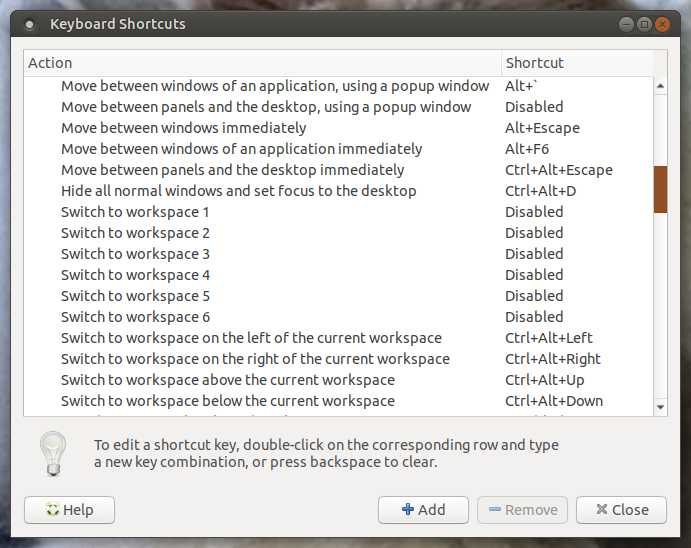The width and height of the screenshot is (691, 548).
Task: Select 'Switch to workspace 4' row
Action: pos(338,275)
